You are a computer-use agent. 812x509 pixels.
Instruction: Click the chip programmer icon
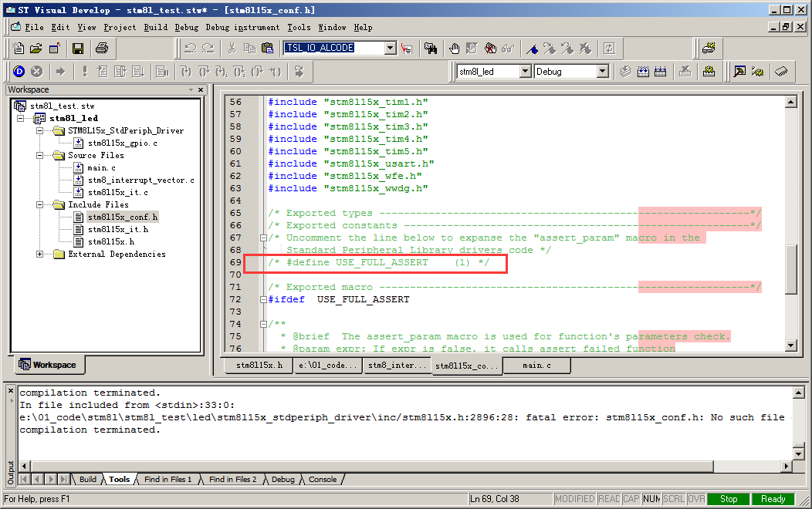tap(782, 72)
